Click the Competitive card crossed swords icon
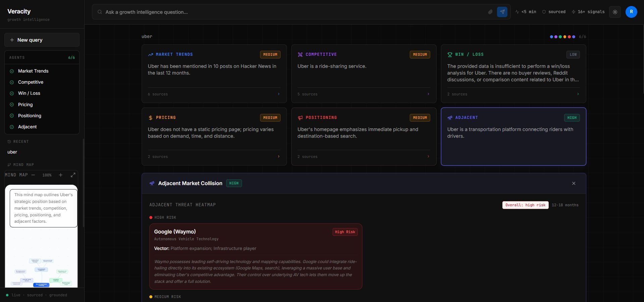Image resolution: width=644 pixels, height=302 pixels. coord(300,54)
